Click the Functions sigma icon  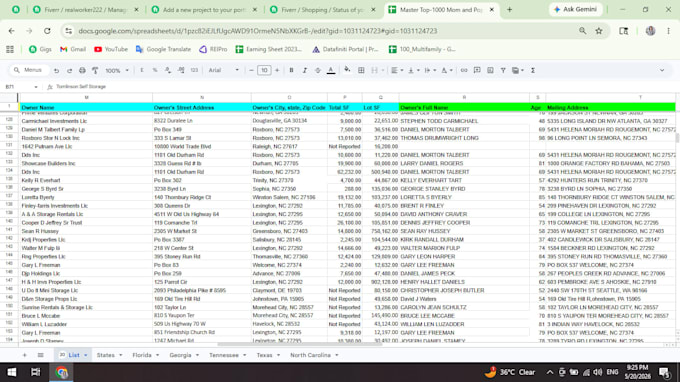[x=533, y=70]
